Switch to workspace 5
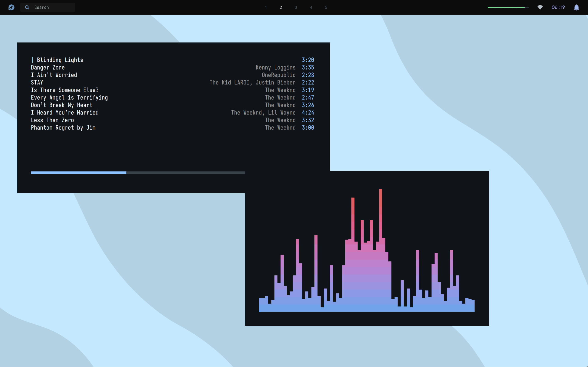588x367 pixels. coord(326,7)
